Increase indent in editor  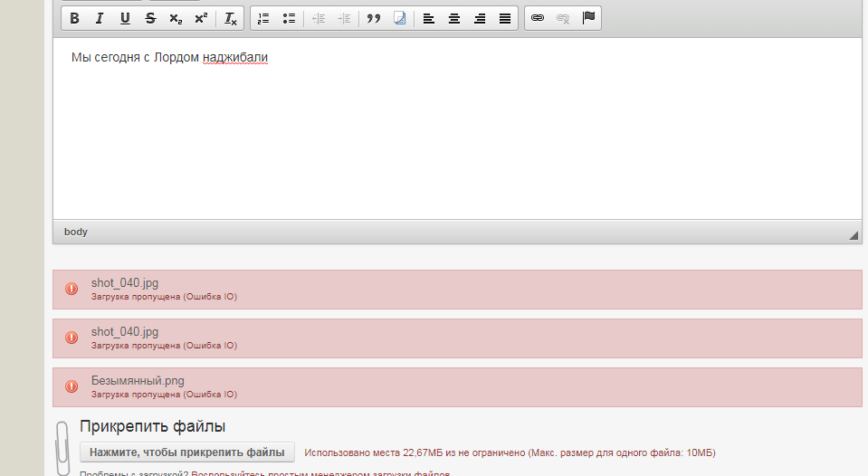[344, 18]
